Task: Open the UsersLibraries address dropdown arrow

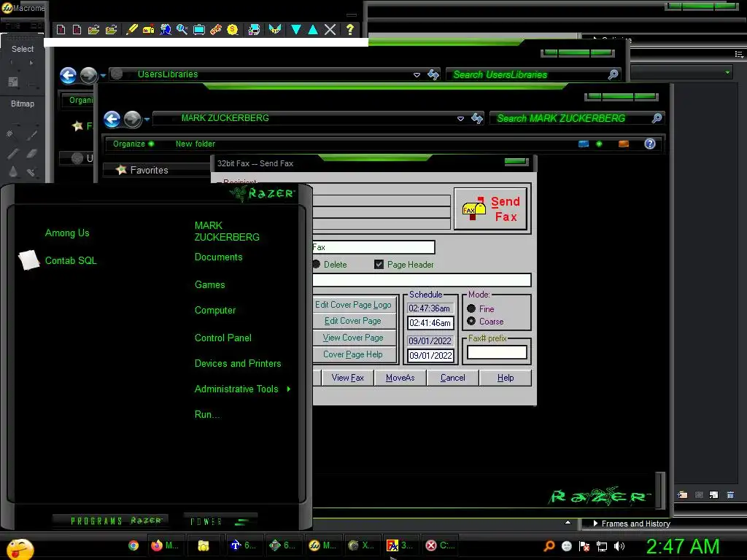Action: coord(417,75)
